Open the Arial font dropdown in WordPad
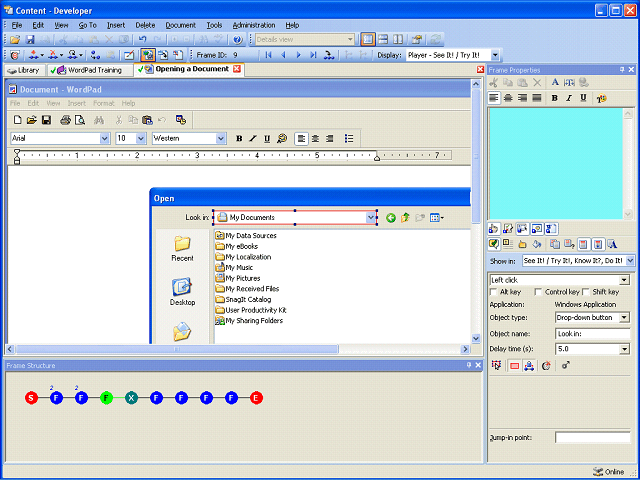 click(x=104, y=138)
